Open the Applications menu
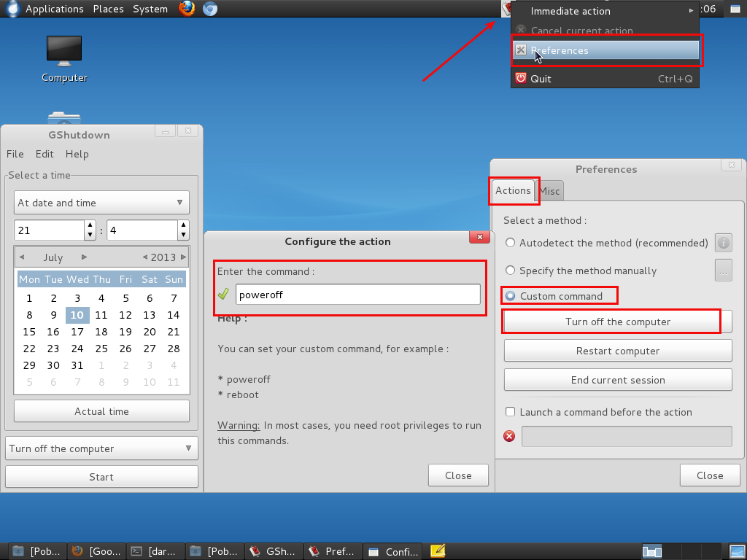747x560 pixels. coord(54,9)
